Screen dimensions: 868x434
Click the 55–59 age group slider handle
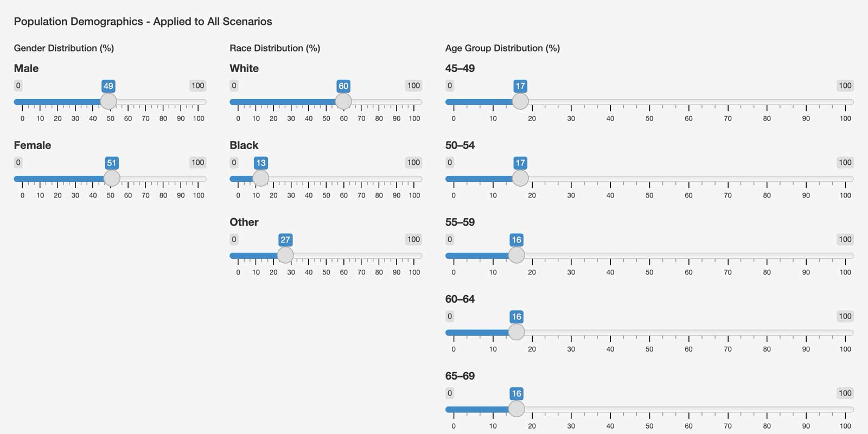(x=516, y=256)
